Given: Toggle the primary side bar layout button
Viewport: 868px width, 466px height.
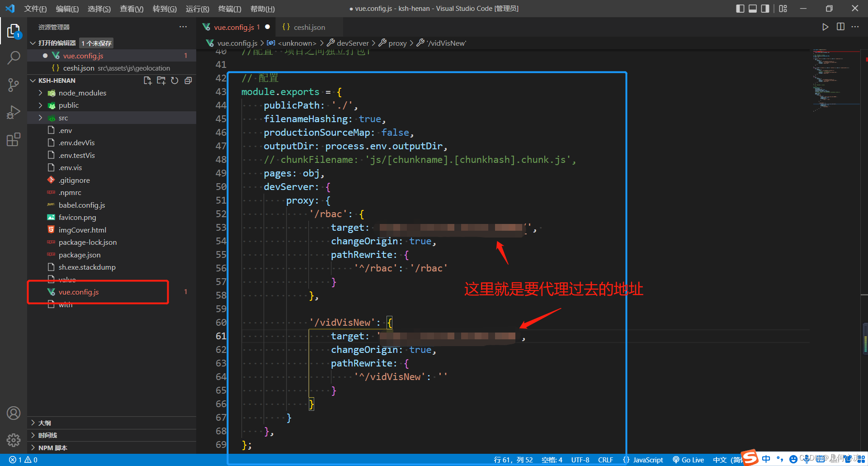Looking at the screenshot, I should tap(740, 9).
